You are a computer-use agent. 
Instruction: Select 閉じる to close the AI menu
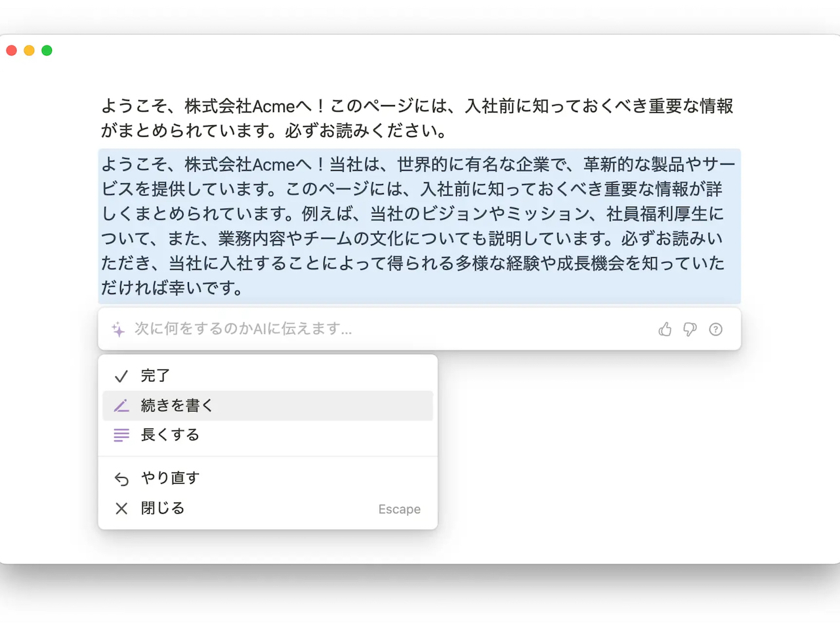click(x=268, y=508)
